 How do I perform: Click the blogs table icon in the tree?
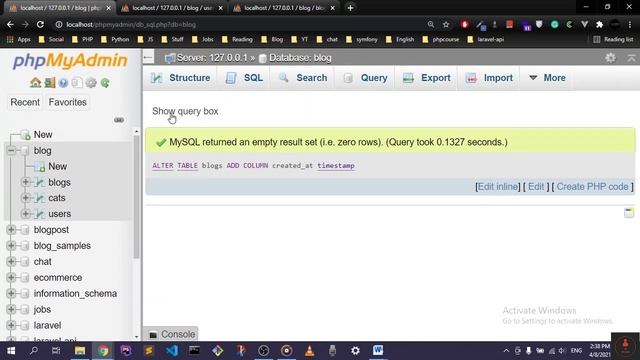pyautogui.click(x=40, y=182)
